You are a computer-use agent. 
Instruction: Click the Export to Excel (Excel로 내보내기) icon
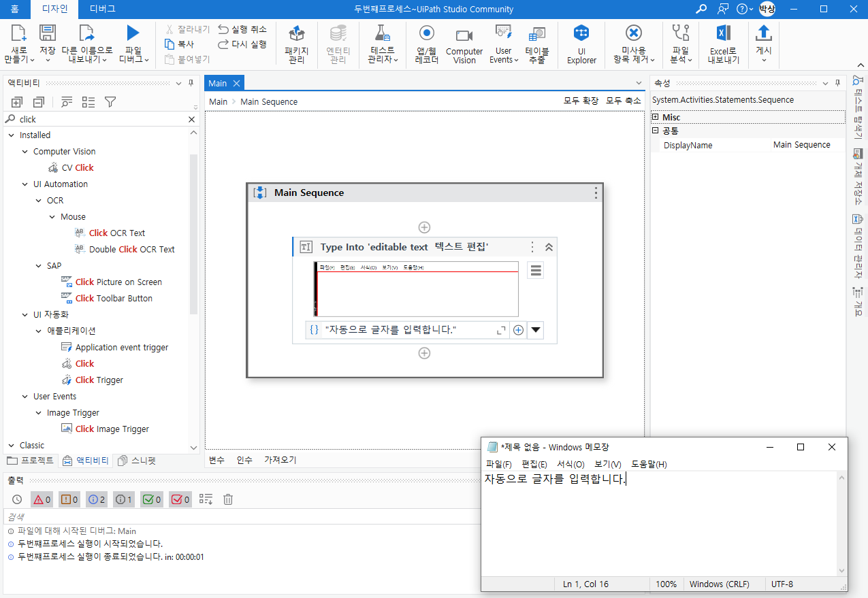[x=723, y=33]
